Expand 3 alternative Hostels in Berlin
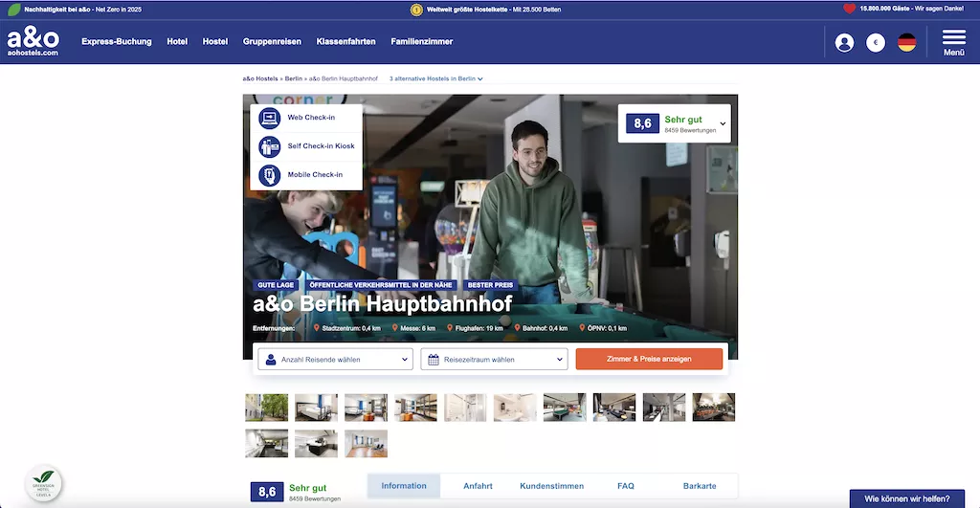The image size is (980, 508). (x=436, y=78)
